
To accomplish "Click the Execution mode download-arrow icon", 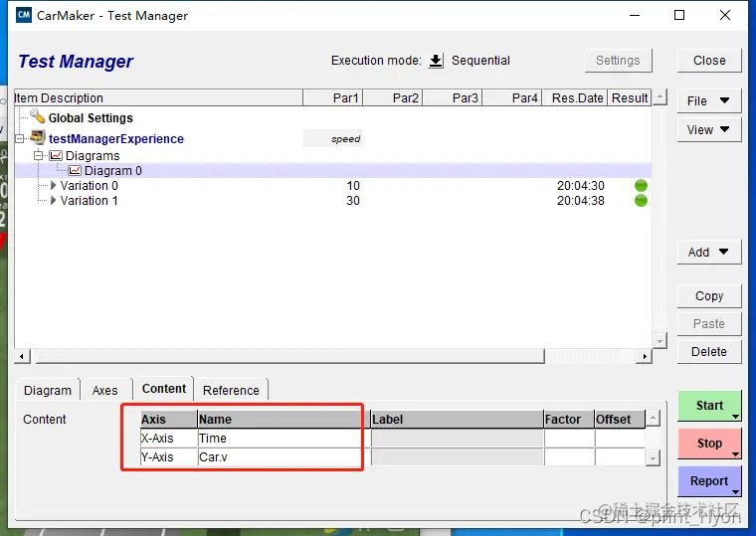I will (436, 61).
